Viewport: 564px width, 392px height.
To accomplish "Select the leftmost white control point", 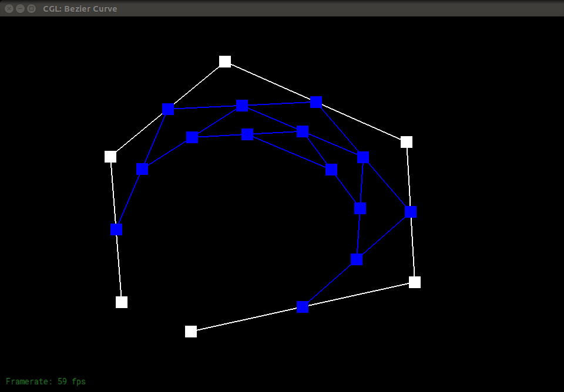I will click(110, 157).
